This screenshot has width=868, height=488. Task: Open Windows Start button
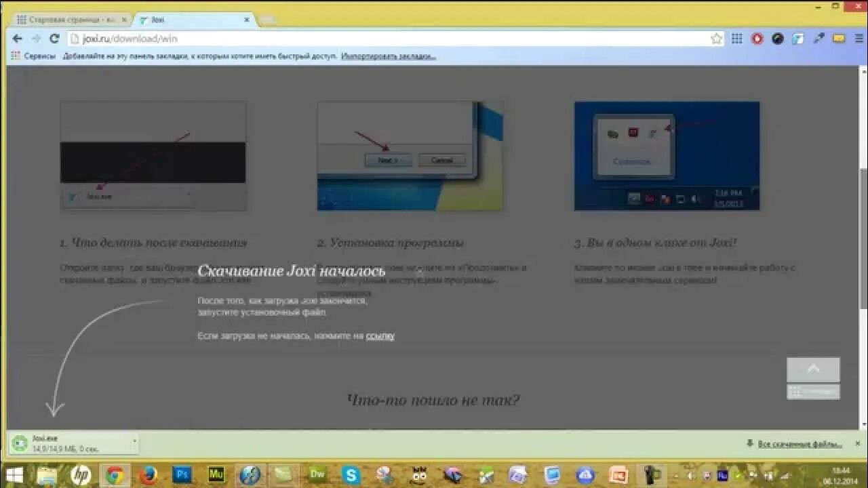tap(14, 475)
